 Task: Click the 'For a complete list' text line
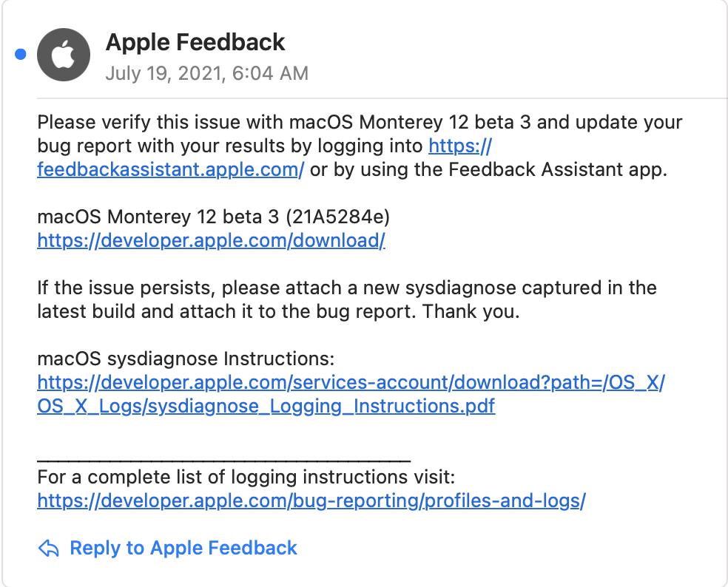click(x=246, y=477)
